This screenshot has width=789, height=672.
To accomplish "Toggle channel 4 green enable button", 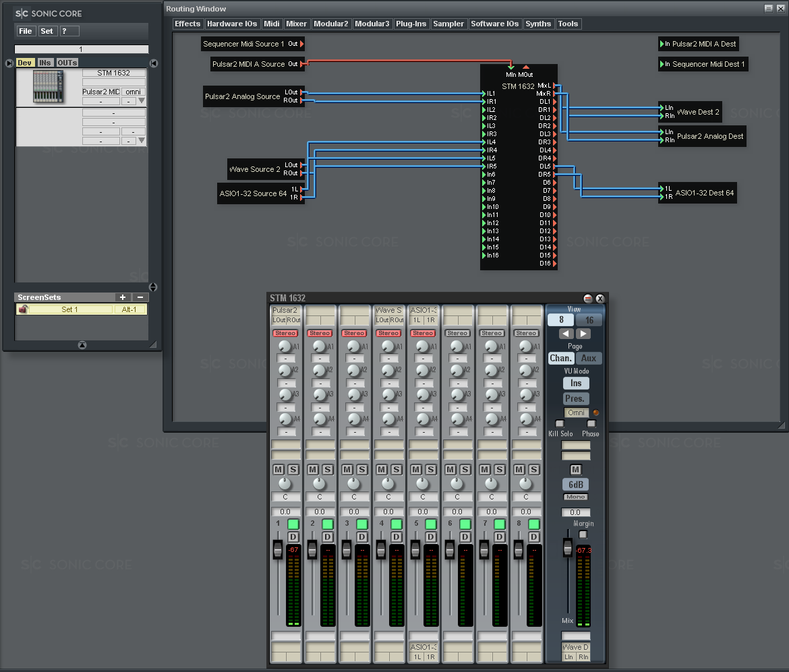I will click(x=397, y=524).
